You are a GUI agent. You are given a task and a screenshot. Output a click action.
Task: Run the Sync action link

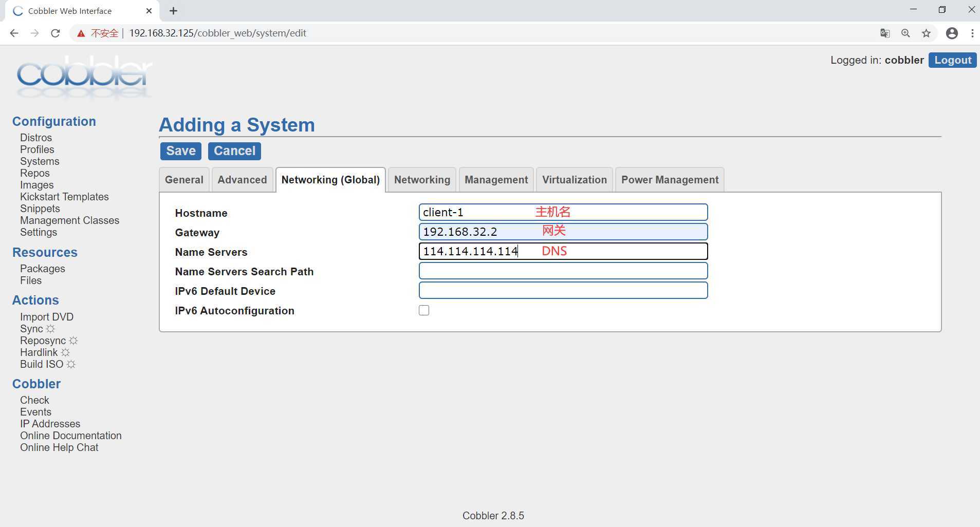31,329
